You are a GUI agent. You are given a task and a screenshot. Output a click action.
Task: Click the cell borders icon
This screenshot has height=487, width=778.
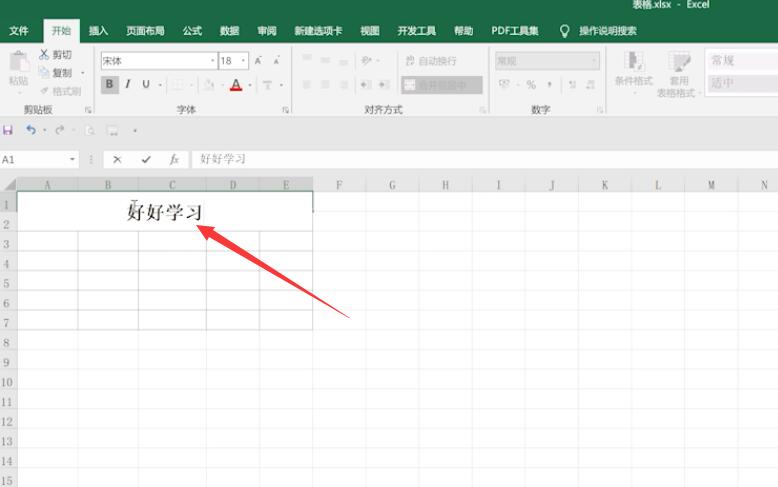(177, 85)
